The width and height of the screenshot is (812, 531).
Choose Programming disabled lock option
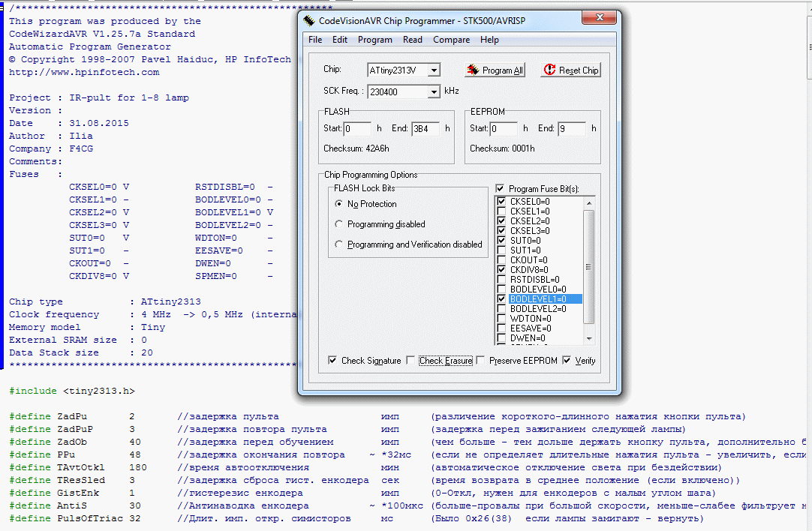point(339,224)
